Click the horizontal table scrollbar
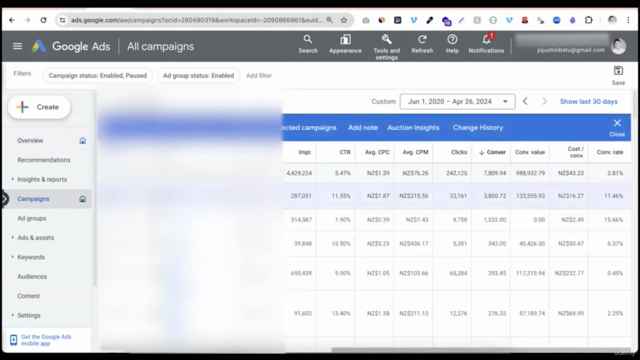The width and height of the screenshot is (640, 360). point(481,350)
